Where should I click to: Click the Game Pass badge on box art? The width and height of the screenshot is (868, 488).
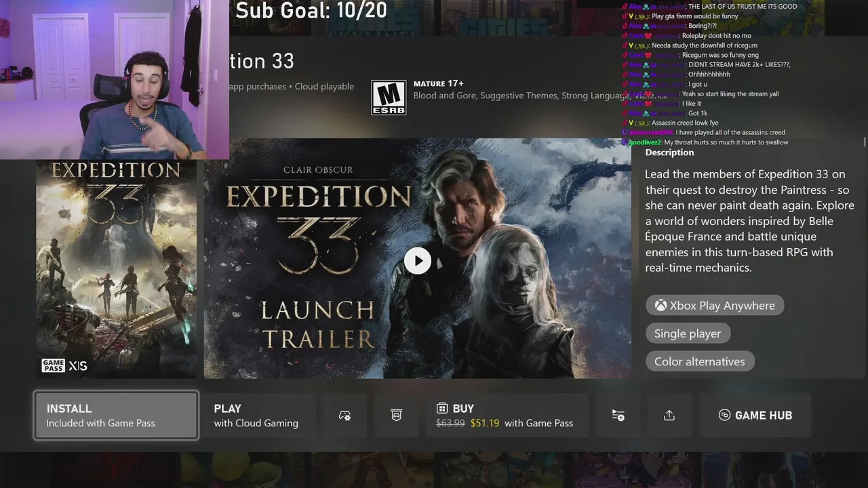(x=53, y=366)
